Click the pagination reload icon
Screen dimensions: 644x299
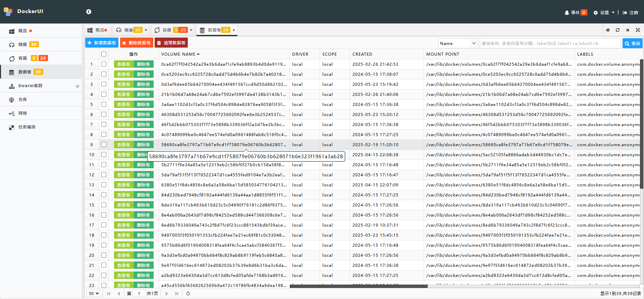(188, 294)
